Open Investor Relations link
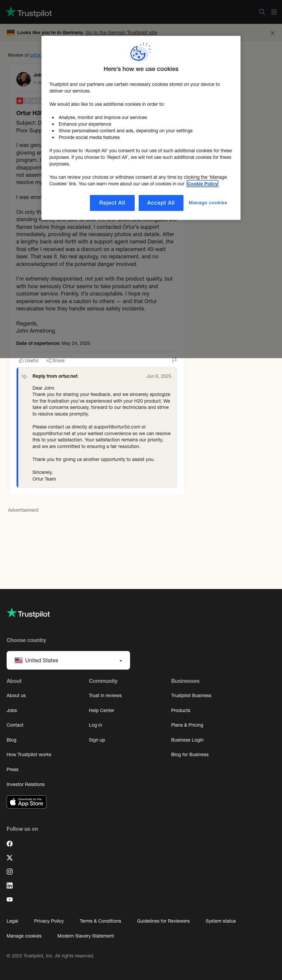282x980 pixels. click(x=26, y=784)
